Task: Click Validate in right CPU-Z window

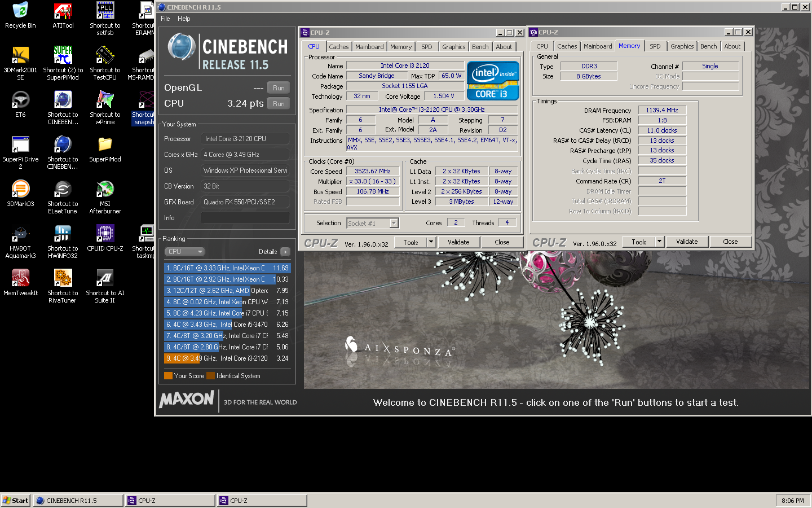Action: [687, 242]
